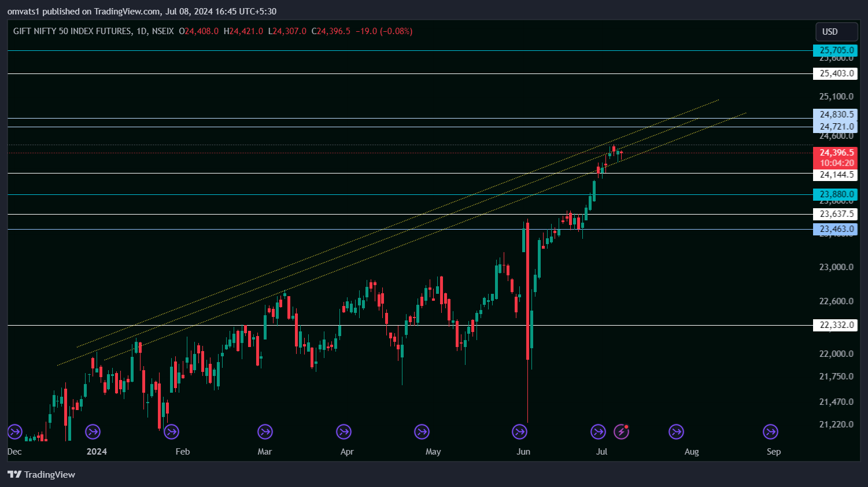Click the contract-switch icon just before May
868x487 pixels.
422,431
